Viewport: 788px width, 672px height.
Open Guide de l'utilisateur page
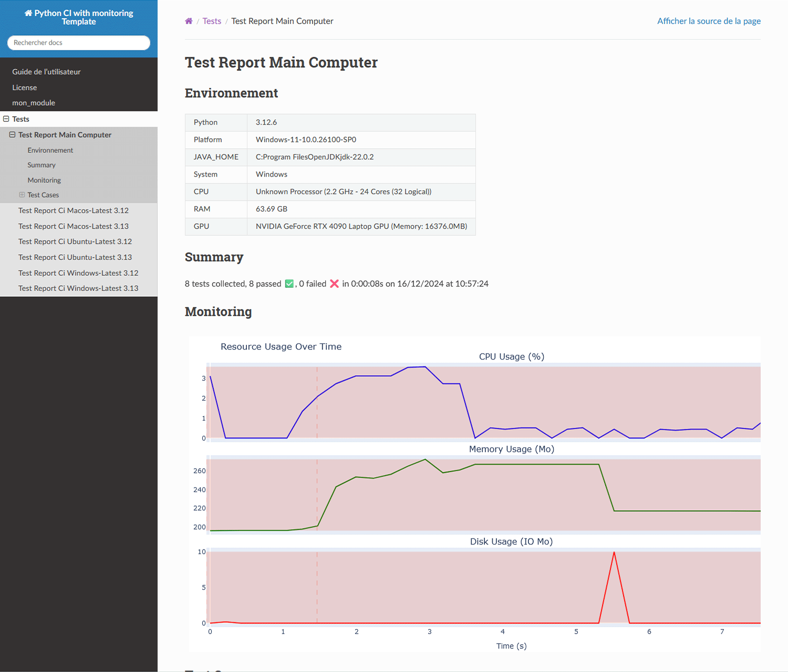tap(46, 72)
